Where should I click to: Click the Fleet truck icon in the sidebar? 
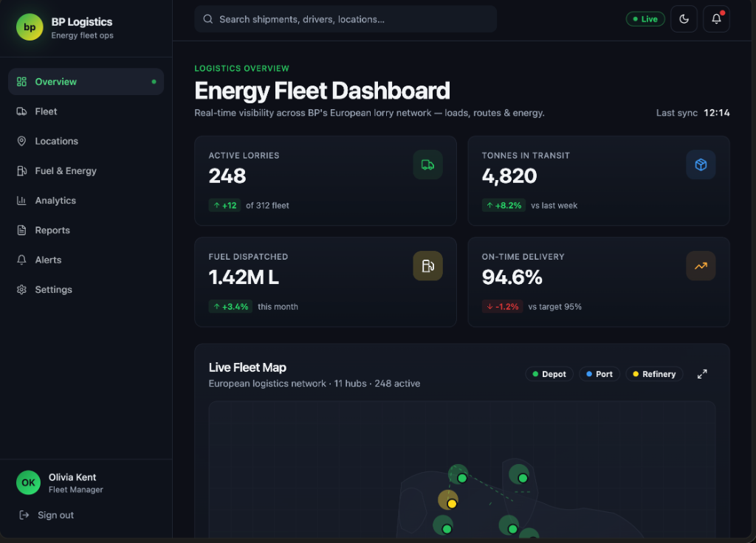pos(21,111)
